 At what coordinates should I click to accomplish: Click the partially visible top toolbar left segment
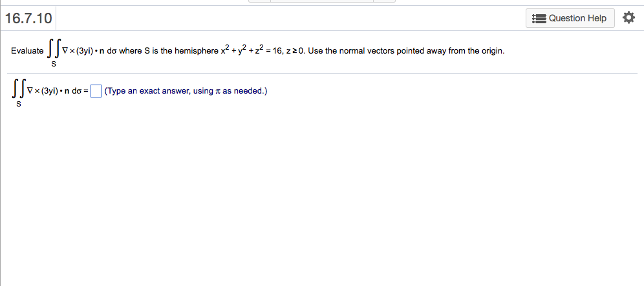(x=259, y=1)
